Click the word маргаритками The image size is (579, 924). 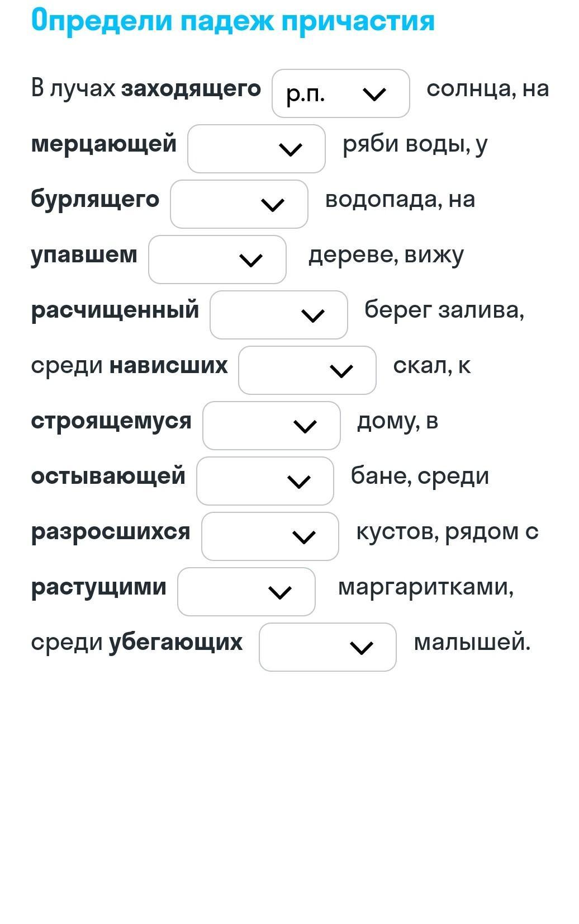[425, 587]
